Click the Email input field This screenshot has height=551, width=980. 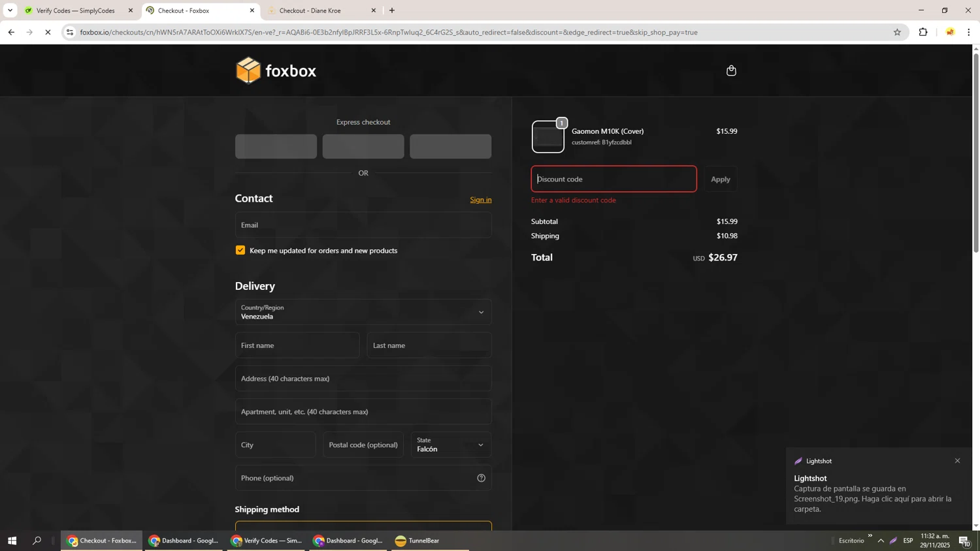point(363,225)
